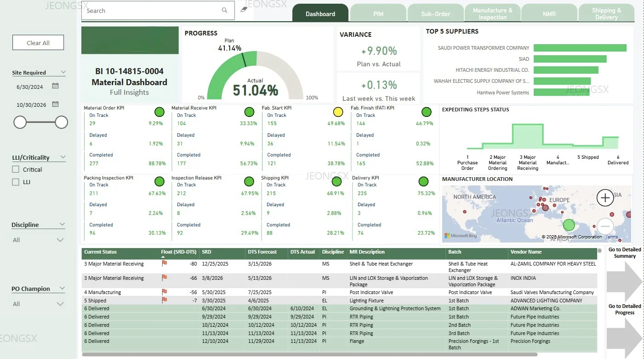Open the PIM tab
The width and height of the screenshot is (644, 359).
click(x=378, y=13)
